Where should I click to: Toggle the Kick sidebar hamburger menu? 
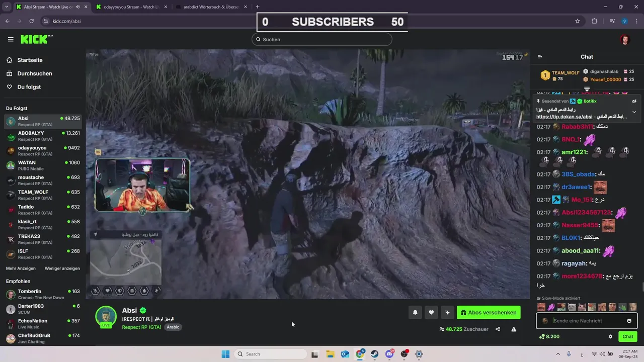point(11,39)
